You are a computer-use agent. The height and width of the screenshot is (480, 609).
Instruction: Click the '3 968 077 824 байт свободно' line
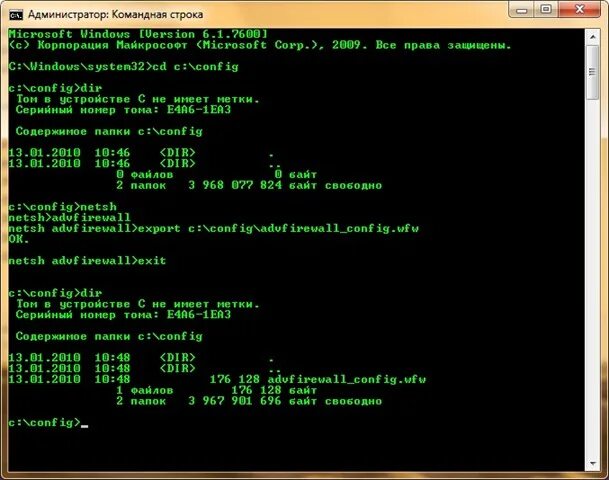pos(249,185)
